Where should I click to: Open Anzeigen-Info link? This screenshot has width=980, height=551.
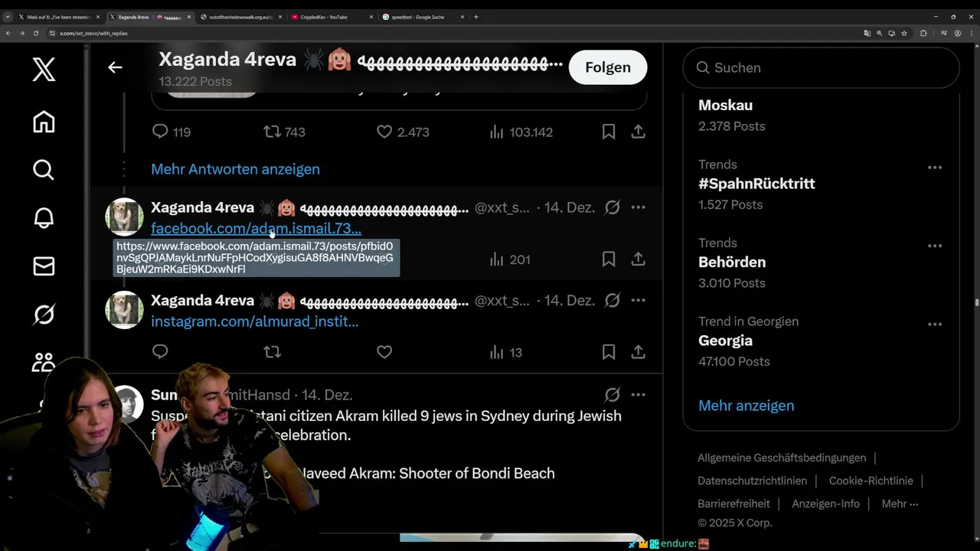pyautogui.click(x=825, y=504)
